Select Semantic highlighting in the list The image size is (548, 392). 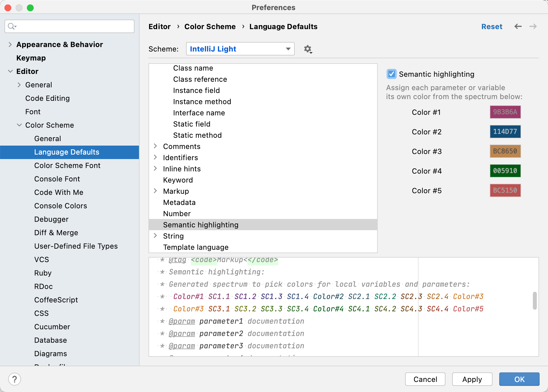(x=200, y=225)
